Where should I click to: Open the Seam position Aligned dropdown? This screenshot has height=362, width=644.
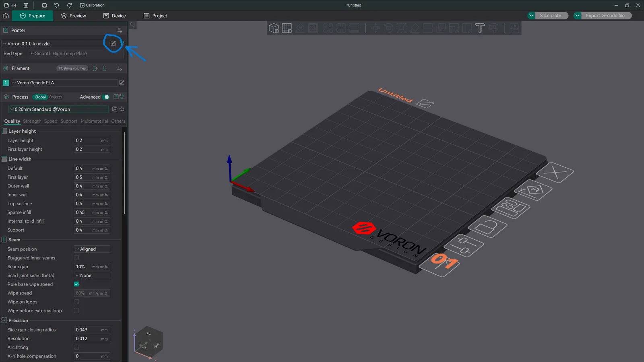point(92,249)
